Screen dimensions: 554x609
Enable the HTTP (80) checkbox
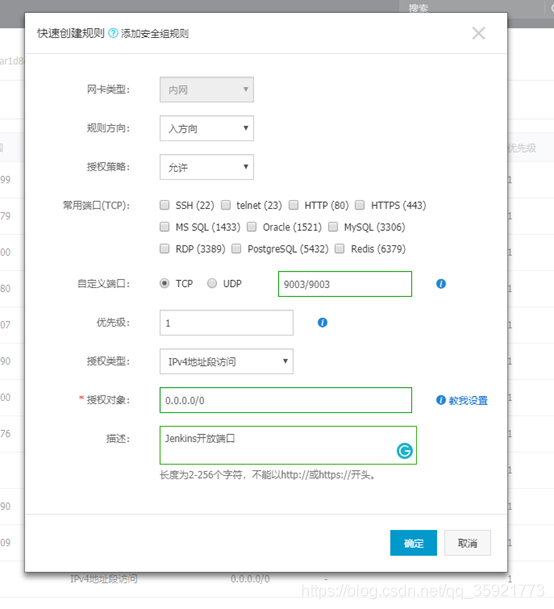pos(294,205)
